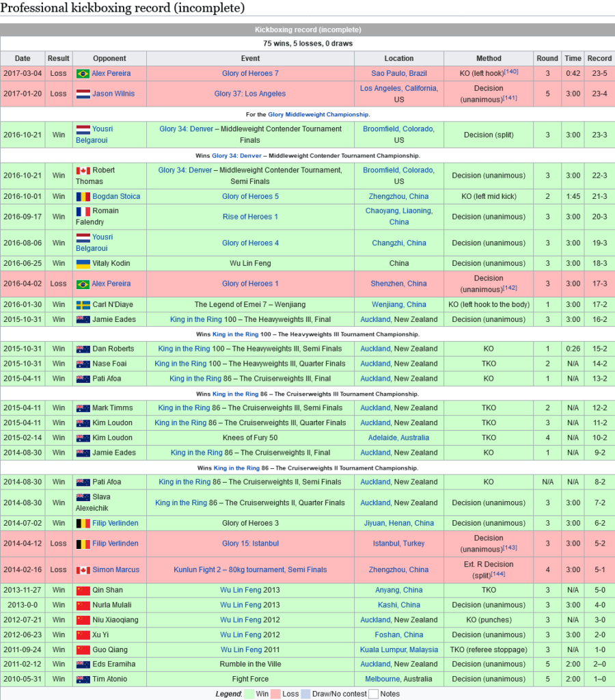Click the Brazil flag beside Alex Pereira 2017-03-04
This screenshot has width=615, height=700.
tap(83, 74)
